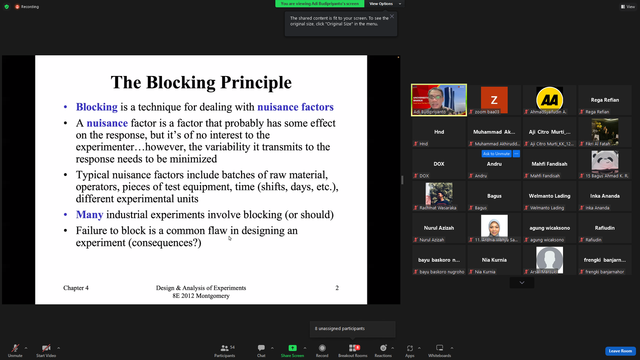This screenshot has width=640, height=360.
Task: Select the Inka Ananda participant tile
Action: click(x=604, y=196)
